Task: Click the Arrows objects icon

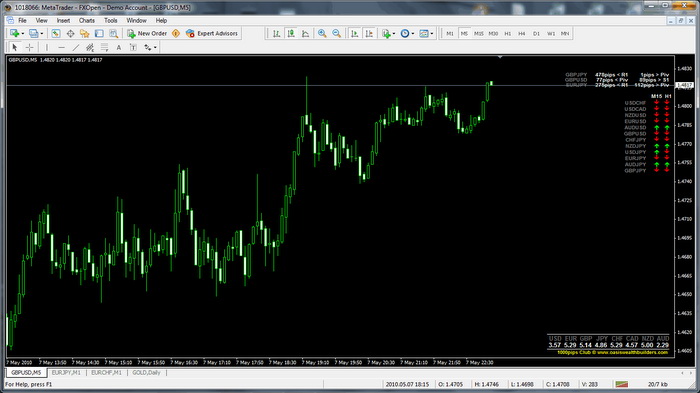Action: click(147, 47)
